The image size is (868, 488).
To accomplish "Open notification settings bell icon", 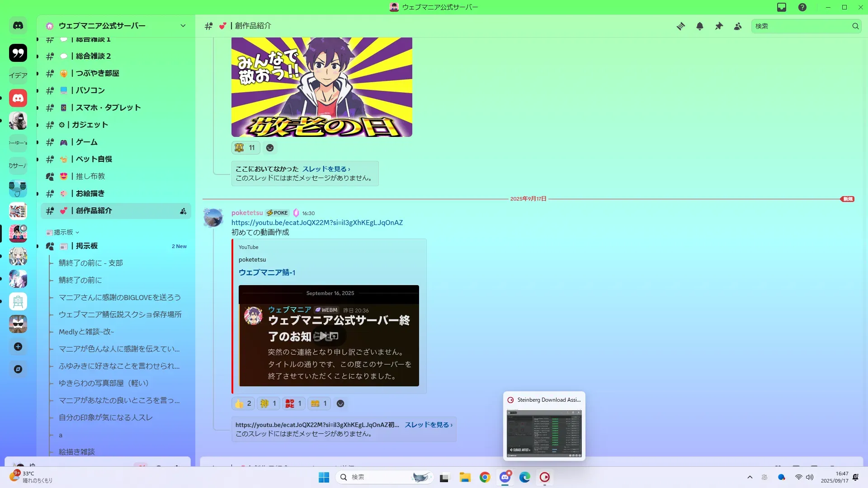I will coord(699,26).
